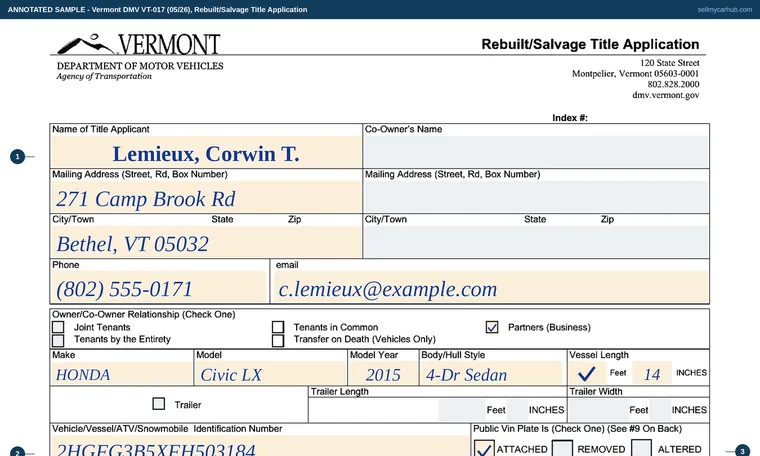Click the ANNOTATED SAMPLE banner title text
Screen dimensions: 760x456
(158, 10)
